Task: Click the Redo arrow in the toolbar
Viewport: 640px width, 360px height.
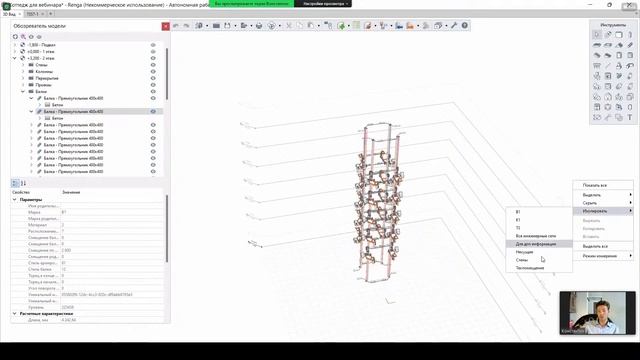Action: click(187, 26)
